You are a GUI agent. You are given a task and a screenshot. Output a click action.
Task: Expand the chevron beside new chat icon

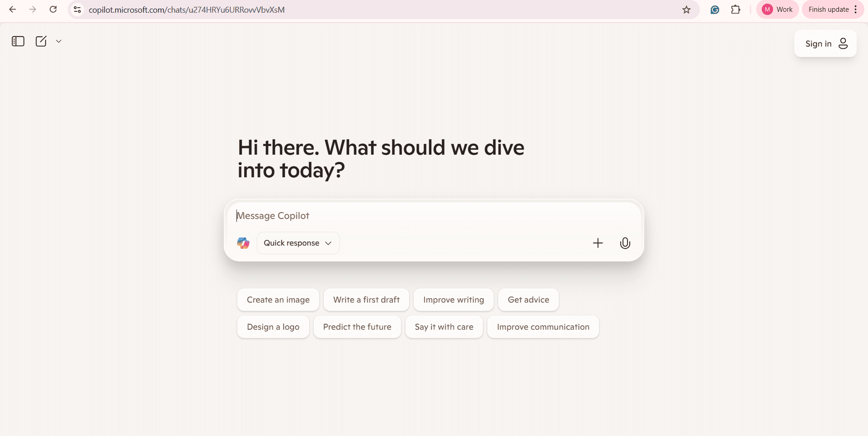(59, 41)
